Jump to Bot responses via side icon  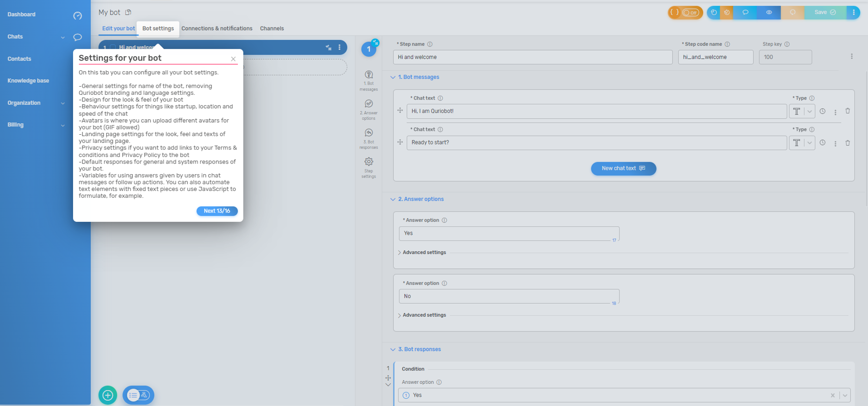pos(369,133)
